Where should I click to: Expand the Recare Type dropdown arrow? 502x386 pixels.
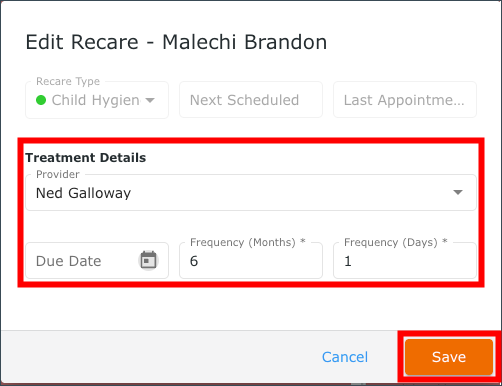click(150, 100)
